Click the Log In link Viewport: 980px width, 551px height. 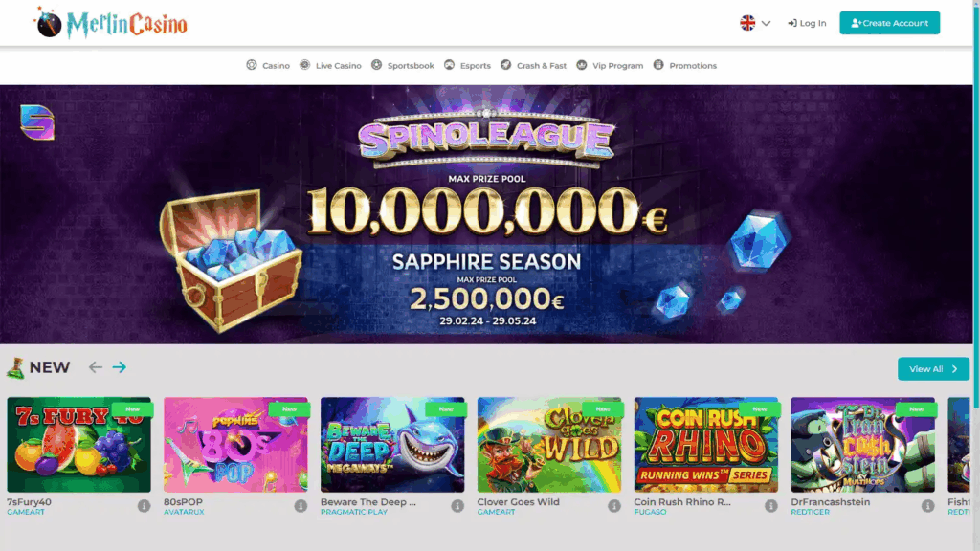[x=807, y=23]
